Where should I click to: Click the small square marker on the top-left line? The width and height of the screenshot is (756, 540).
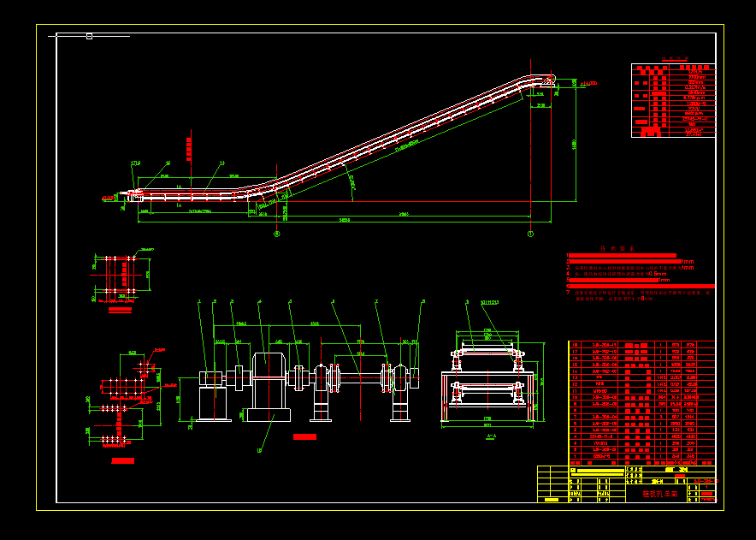(89, 36)
